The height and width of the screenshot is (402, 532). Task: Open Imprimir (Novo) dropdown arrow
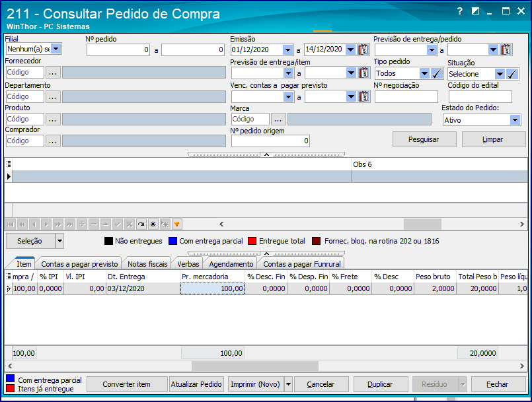pos(288,384)
